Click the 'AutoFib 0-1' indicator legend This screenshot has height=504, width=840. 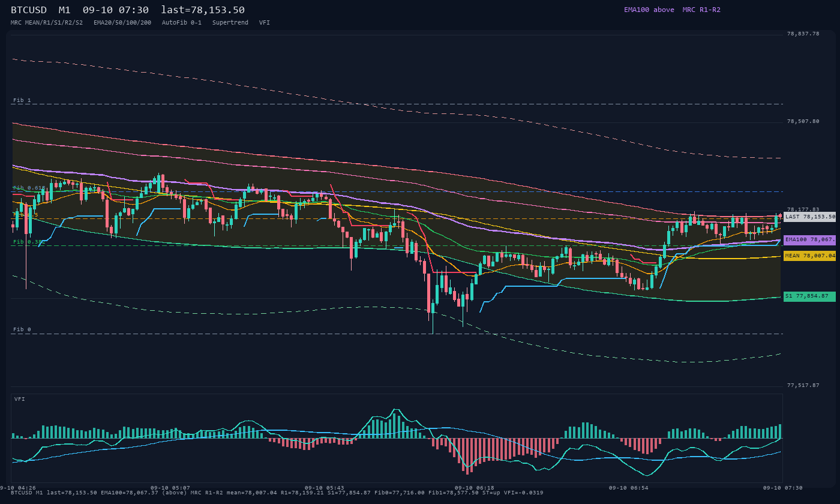[182, 23]
